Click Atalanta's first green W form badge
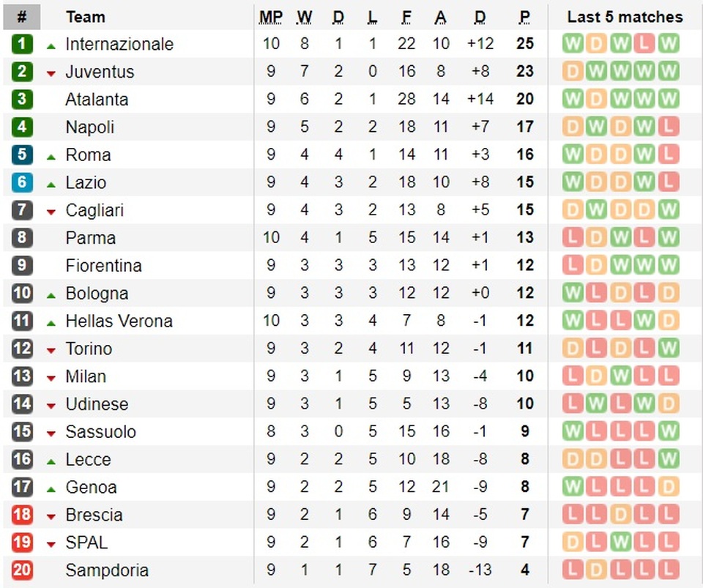Screen dimensions: 703x588 pos(573,99)
